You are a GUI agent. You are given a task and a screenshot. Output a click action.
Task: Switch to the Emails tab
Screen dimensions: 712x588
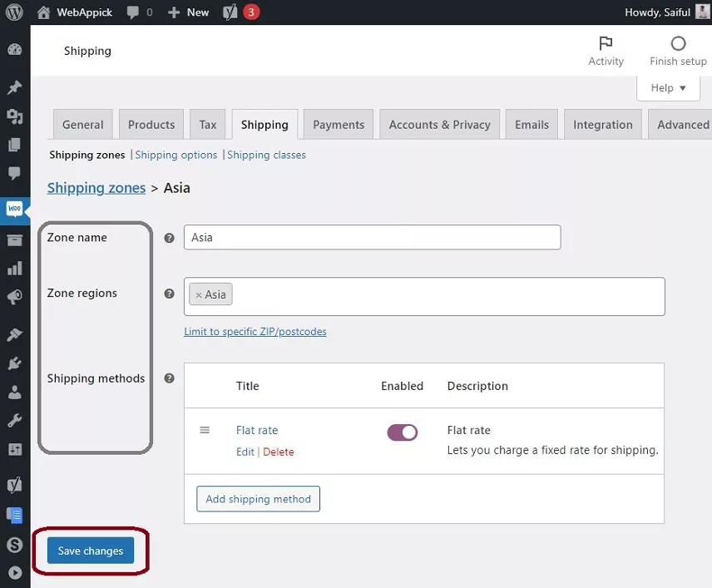click(x=532, y=125)
